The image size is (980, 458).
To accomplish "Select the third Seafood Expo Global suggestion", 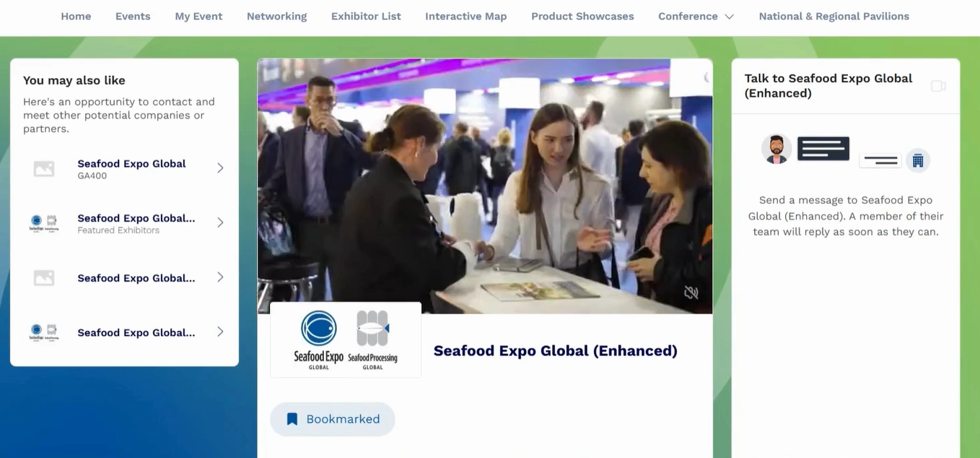I will pos(124,278).
